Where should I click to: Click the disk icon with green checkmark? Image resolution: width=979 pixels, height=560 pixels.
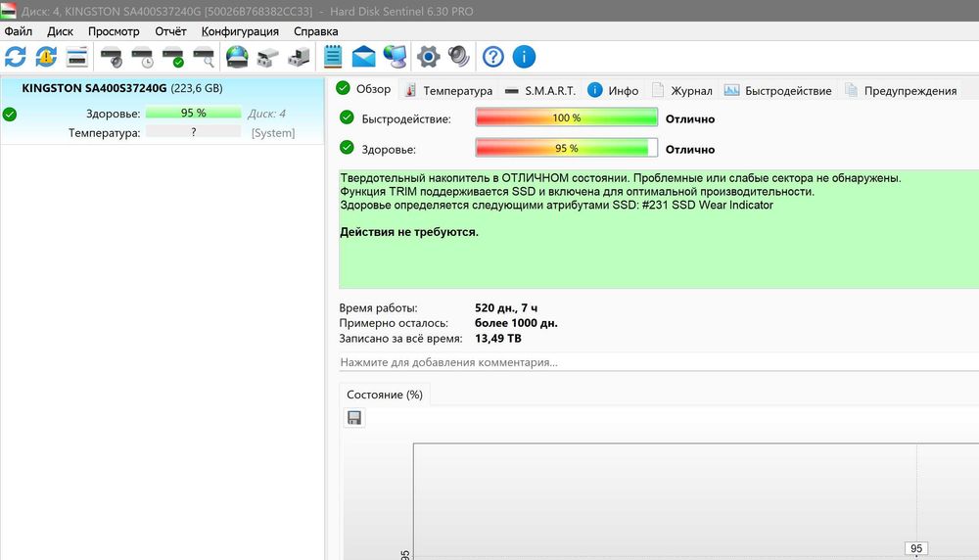click(x=173, y=57)
